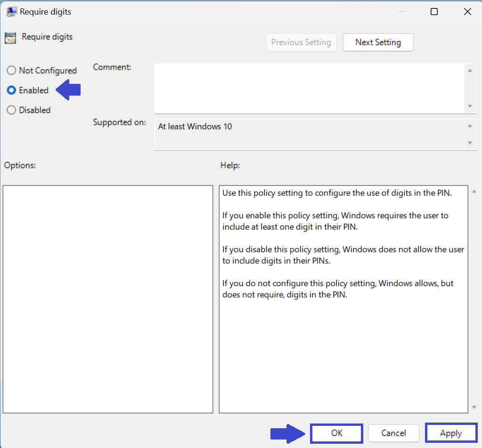Click the policy setting icon beside Require digits
The height and width of the screenshot is (448, 482).
tap(10, 38)
